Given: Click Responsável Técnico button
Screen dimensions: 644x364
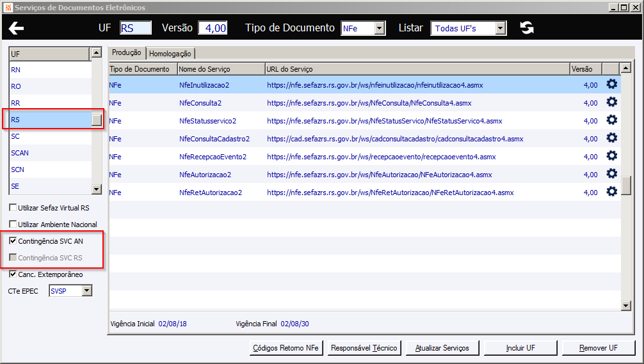Looking at the screenshot, I should click(364, 348).
